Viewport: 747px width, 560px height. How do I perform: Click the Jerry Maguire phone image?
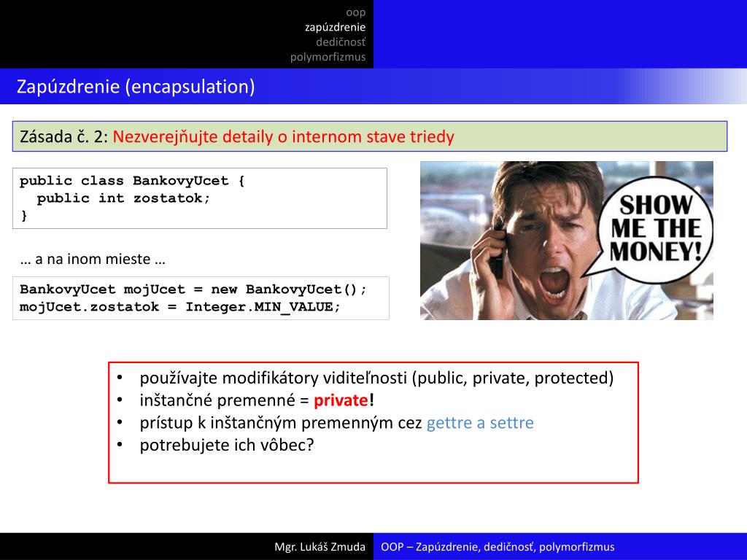tap(566, 241)
